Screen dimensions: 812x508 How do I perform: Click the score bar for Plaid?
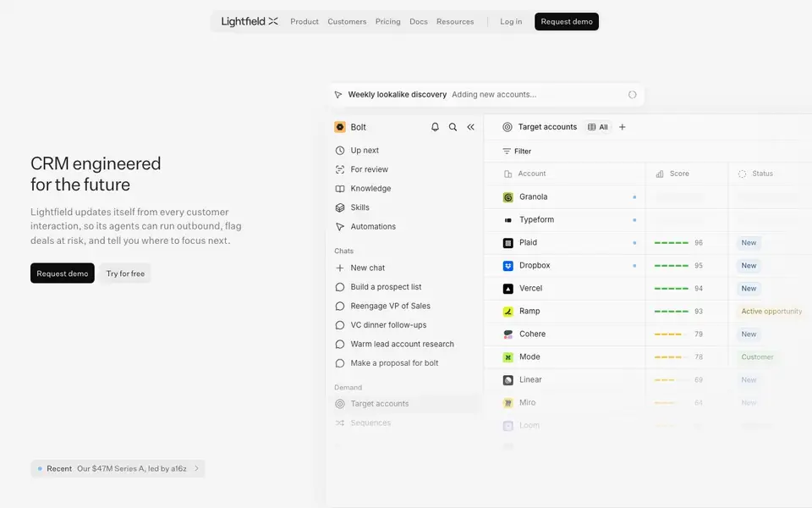click(671, 243)
